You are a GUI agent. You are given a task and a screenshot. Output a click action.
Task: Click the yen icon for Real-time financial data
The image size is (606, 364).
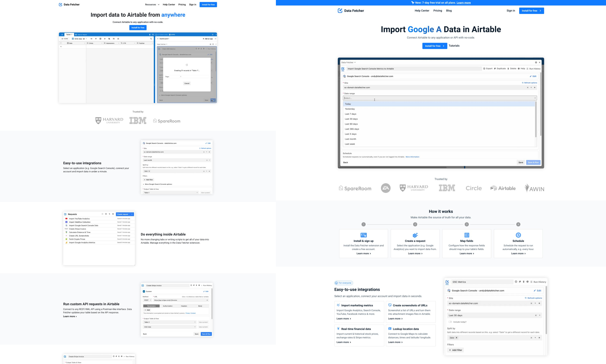[x=338, y=329]
